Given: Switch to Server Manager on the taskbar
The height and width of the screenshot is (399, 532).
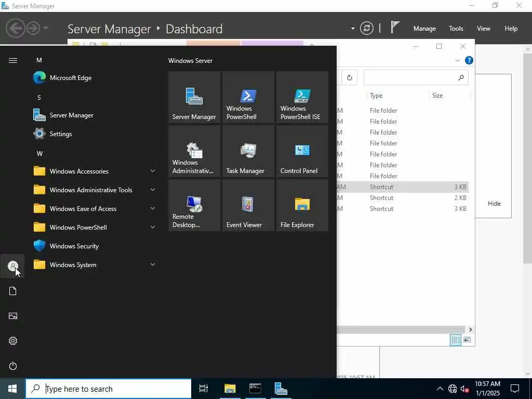Looking at the screenshot, I should click(281, 389).
